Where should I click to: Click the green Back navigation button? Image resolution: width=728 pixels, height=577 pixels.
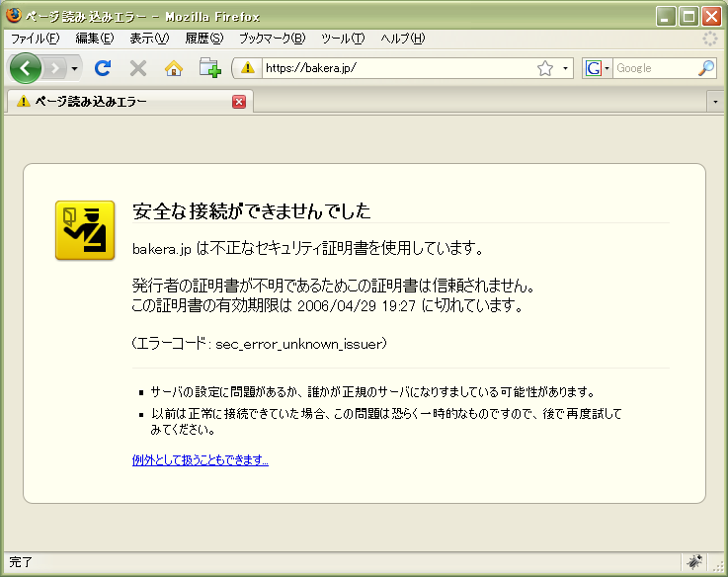pos(25,68)
